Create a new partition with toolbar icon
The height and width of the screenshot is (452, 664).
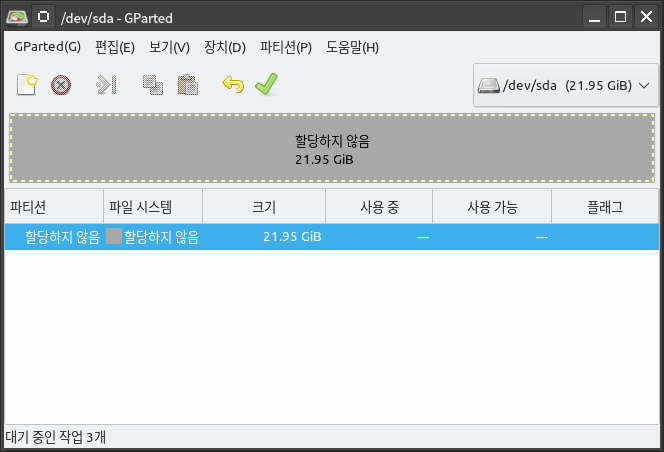(x=27, y=85)
